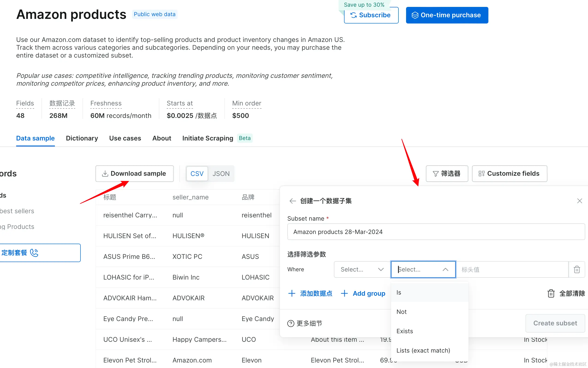Screen dimensions: 588x368
Task: Click the trash icon beside filter row
Action: (x=576, y=269)
